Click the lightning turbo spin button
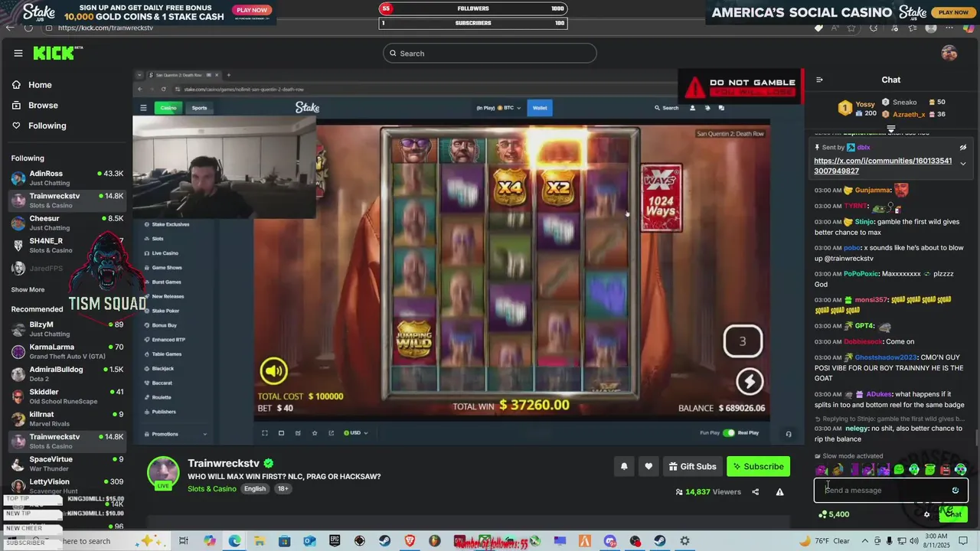 (750, 382)
